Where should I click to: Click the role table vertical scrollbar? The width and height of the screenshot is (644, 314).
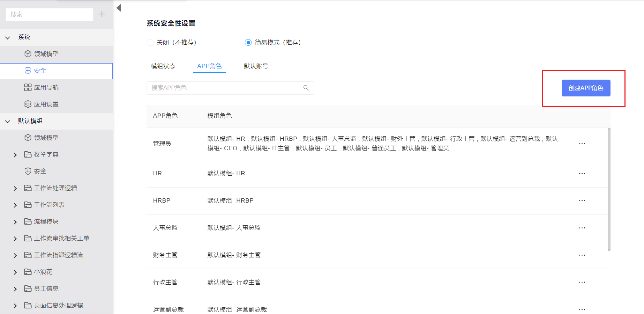(609, 189)
